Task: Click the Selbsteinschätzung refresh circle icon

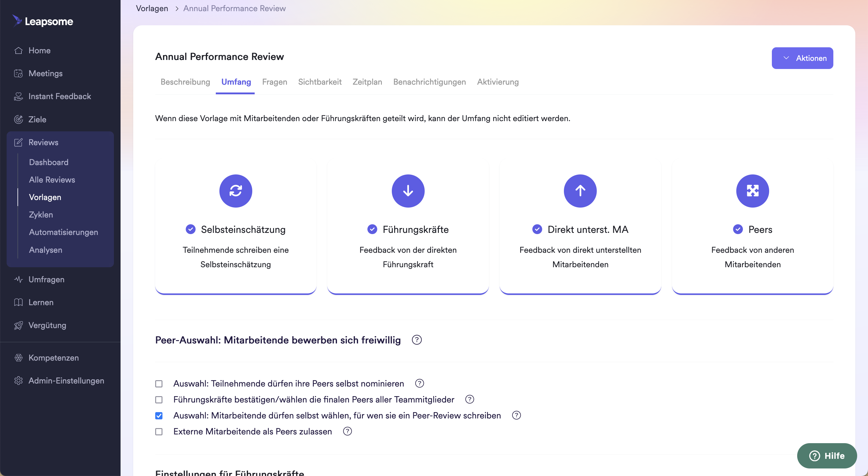Action: point(235,191)
